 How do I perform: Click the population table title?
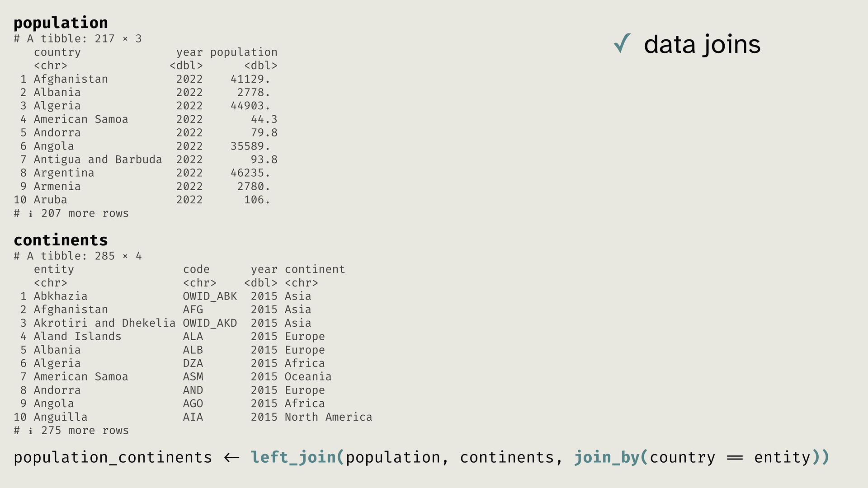tap(61, 23)
